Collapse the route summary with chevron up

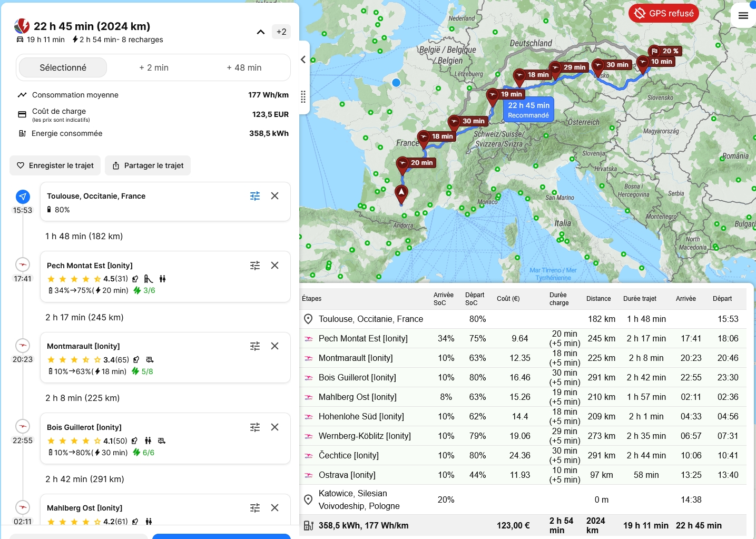tap(260, 32)
